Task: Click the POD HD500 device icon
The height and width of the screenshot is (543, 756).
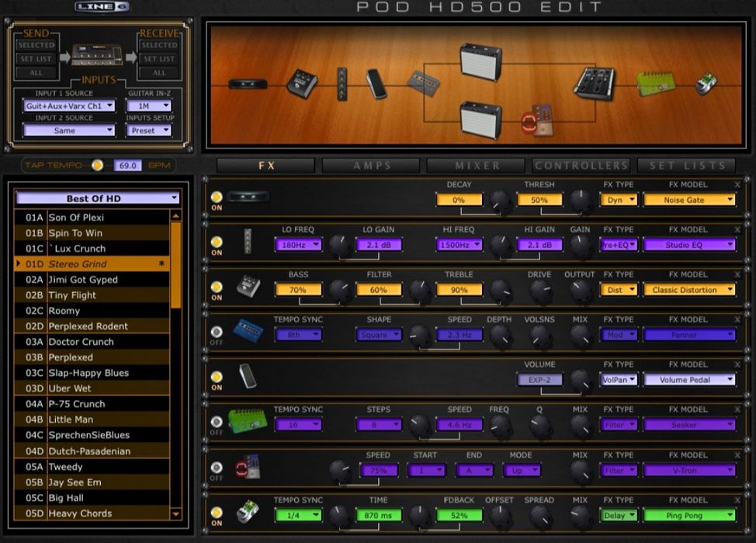Action: click(96, 55)
